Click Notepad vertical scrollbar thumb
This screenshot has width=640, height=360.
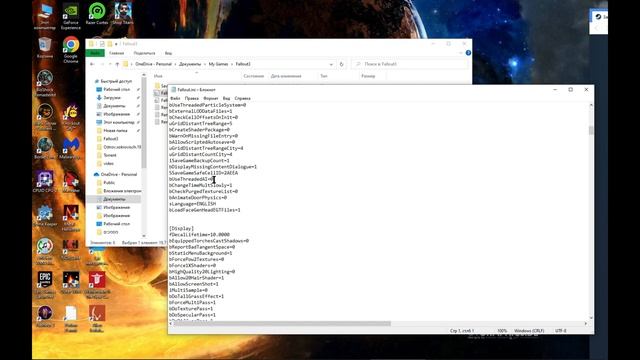(x=591, y=130)
